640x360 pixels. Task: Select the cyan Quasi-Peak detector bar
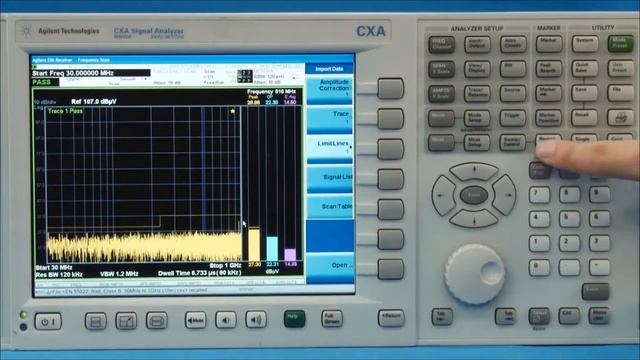click(x=272, y=248)
